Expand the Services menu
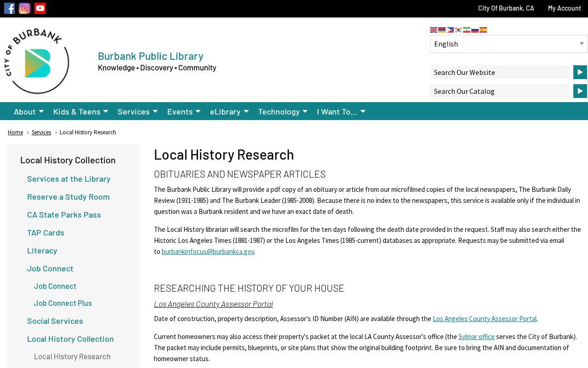Image resolution: width=588 pixels, height=368 pixels. 138,111
